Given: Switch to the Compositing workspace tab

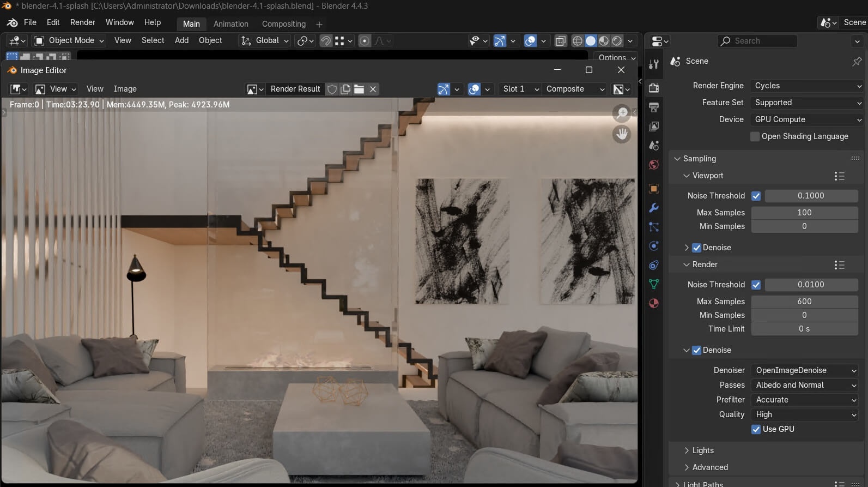Looking at the screenshot, I should click(x=283, y=24).
